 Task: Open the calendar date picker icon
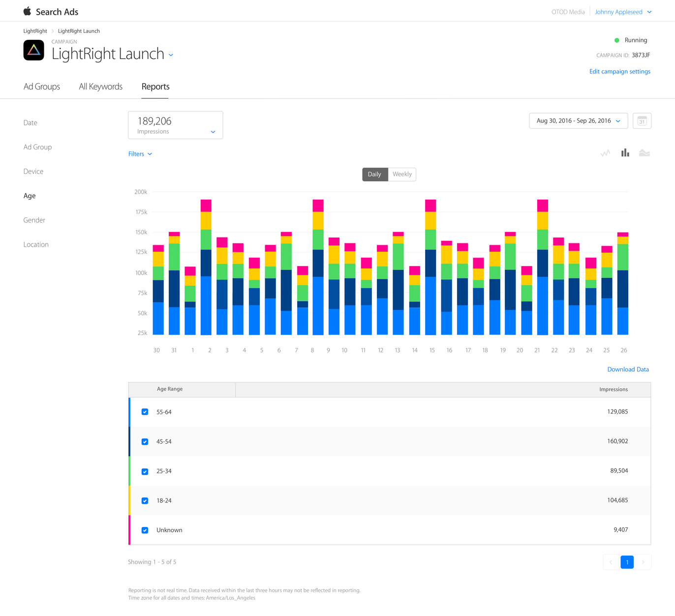(642, 121)
